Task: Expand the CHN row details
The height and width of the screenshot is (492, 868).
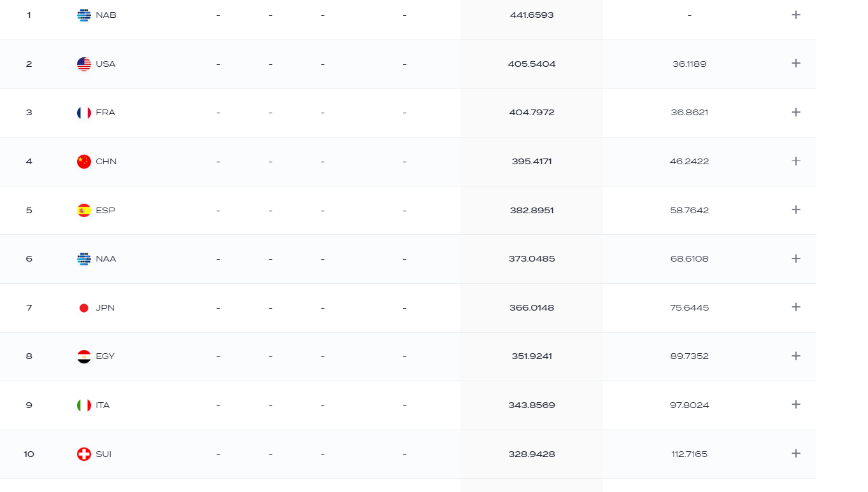Action: tap(795, 161)
